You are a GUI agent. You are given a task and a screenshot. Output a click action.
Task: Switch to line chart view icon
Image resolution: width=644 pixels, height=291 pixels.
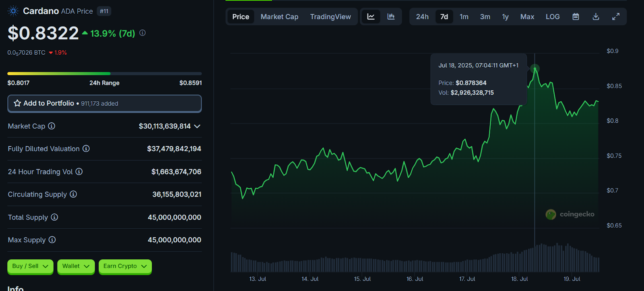(371, 16)
